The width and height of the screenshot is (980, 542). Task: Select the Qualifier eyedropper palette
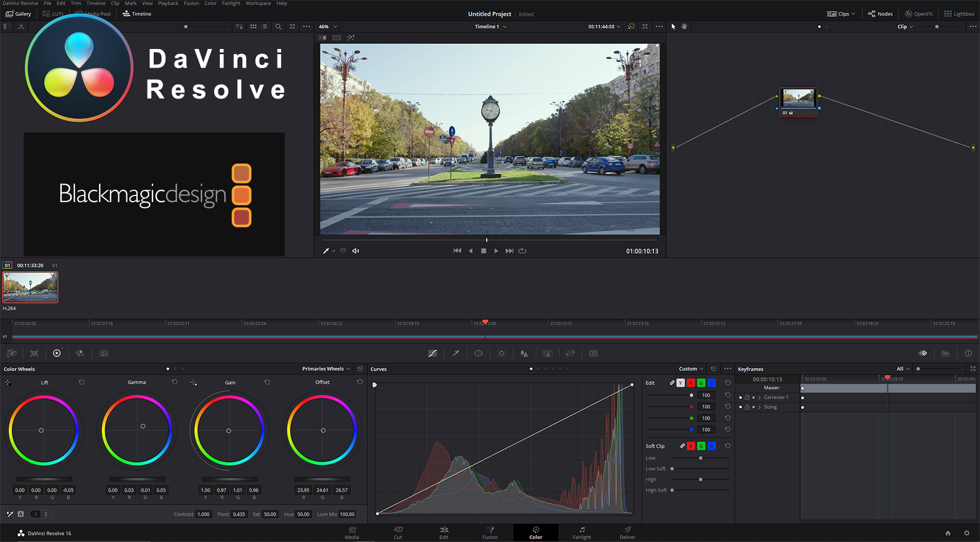(x=456, y=353)
